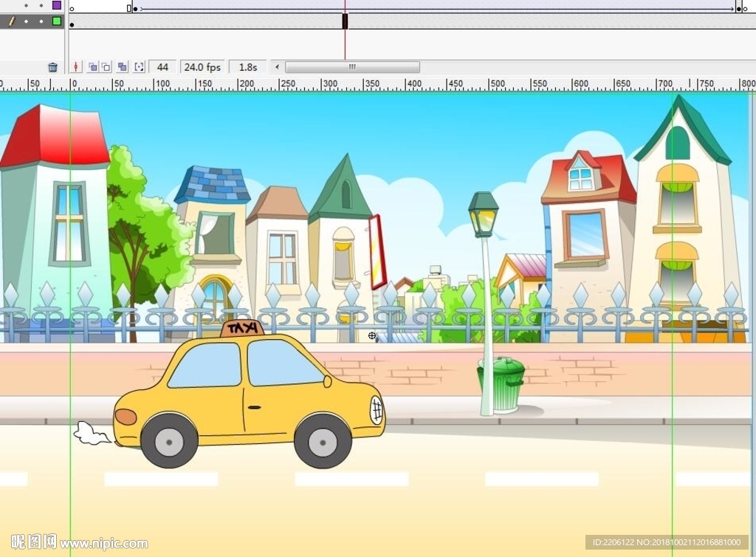Click the current frame field showing 44

(162, 67)
